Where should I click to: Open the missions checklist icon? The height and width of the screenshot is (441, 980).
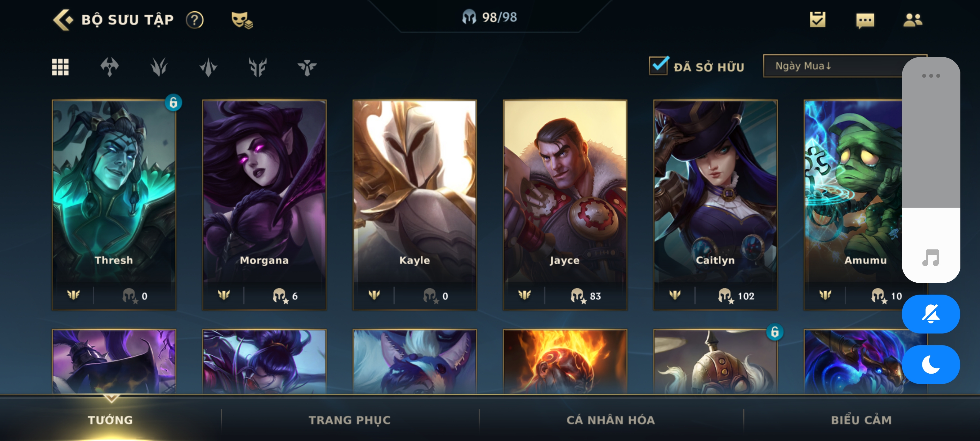point(818,20)
